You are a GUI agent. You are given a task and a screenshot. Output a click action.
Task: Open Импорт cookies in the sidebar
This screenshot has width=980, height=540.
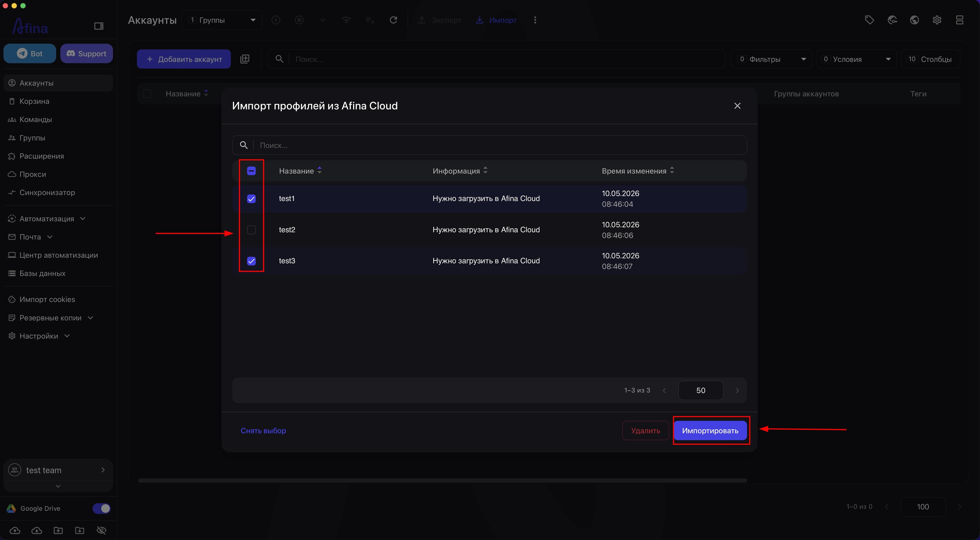(58, 299)
